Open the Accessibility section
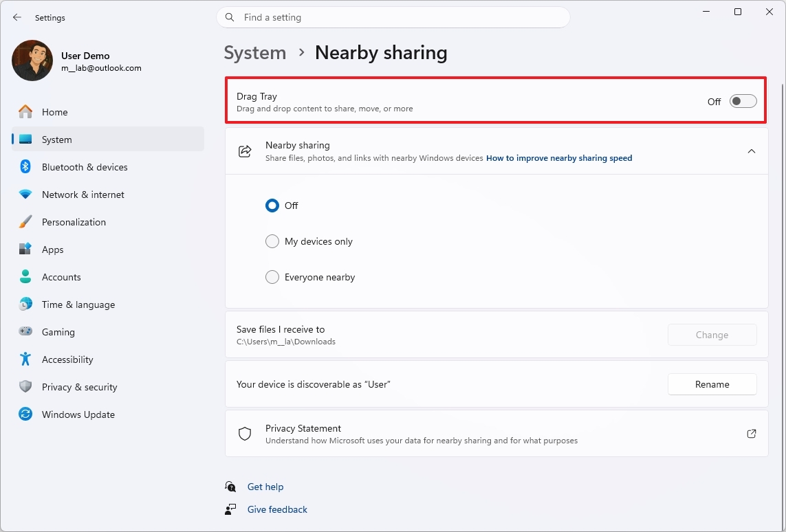The image size is (786, 532). (67, 359)
